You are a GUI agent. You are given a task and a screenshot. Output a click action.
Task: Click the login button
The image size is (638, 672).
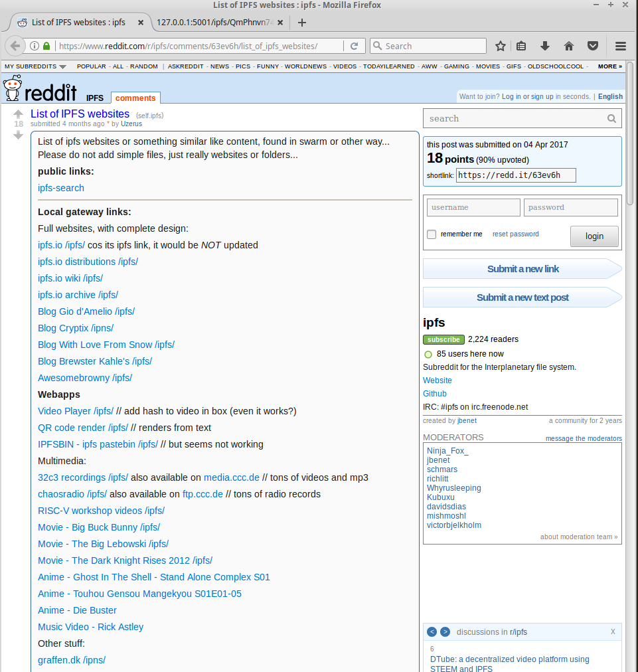pos(594,236)
